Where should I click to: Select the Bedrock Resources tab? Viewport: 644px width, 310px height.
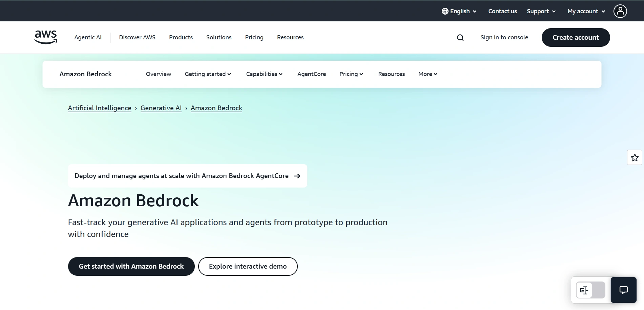click(x=391, y=74)
